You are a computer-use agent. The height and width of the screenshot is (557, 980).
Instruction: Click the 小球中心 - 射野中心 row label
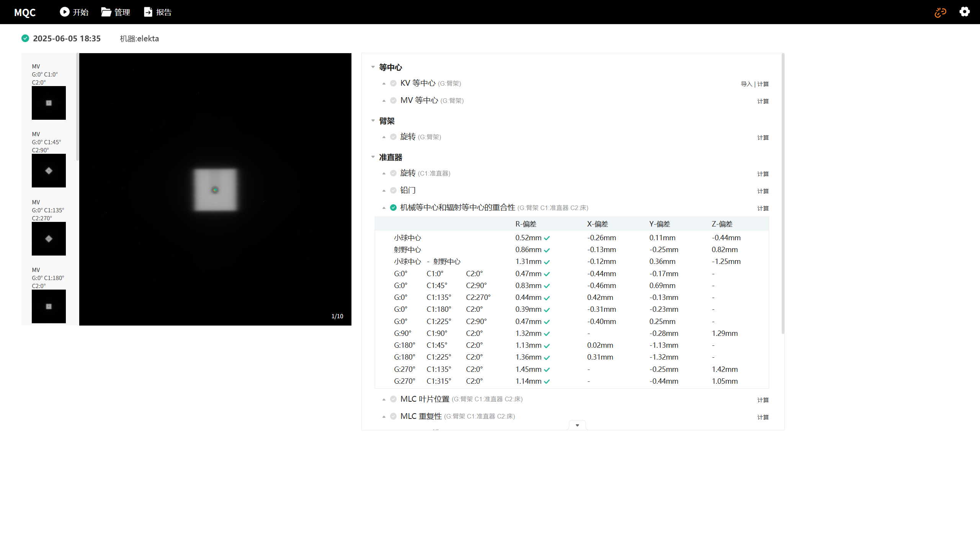tap(427, 262)
